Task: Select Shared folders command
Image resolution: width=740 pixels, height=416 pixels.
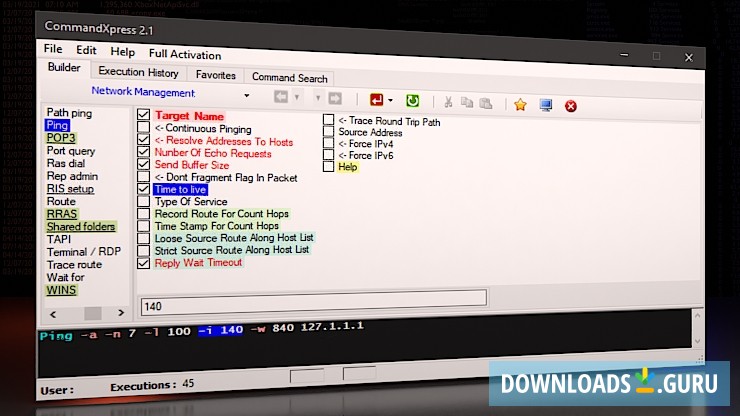Action: point(81,226)
